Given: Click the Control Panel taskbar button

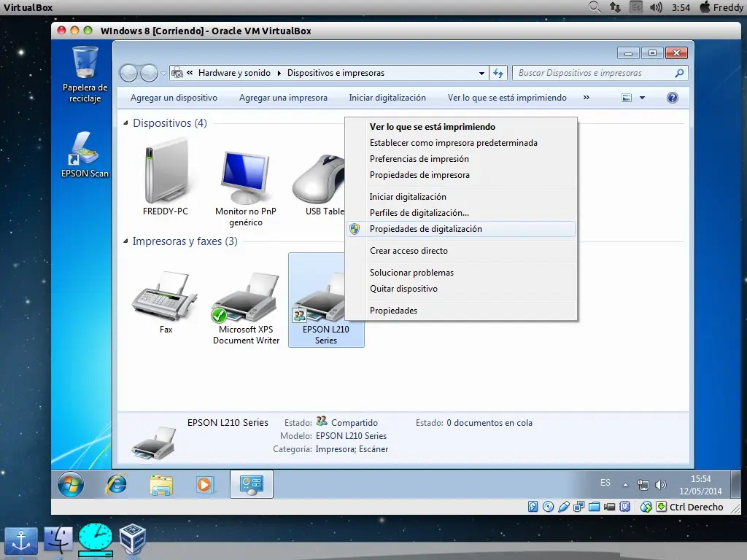Looking at the screenshot, I should pyautogui.click(x=252, y=484).
